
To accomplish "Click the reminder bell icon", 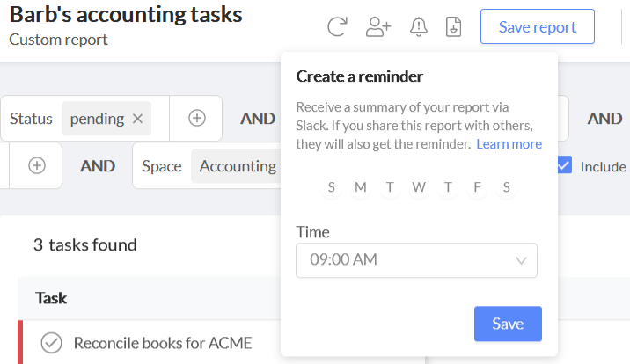I will coord(419,27).
